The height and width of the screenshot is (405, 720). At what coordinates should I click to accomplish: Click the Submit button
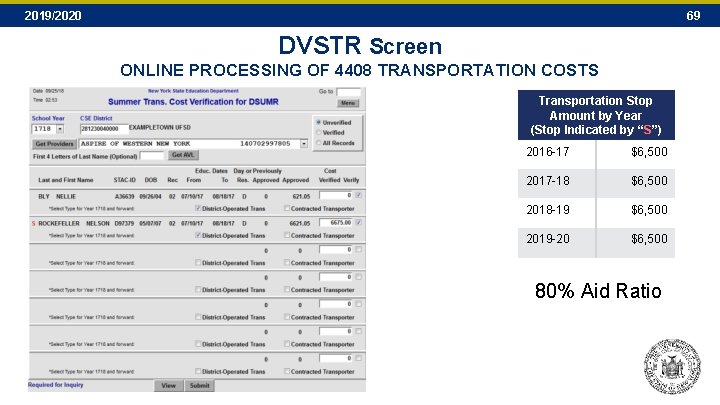[x=199, y=386]
